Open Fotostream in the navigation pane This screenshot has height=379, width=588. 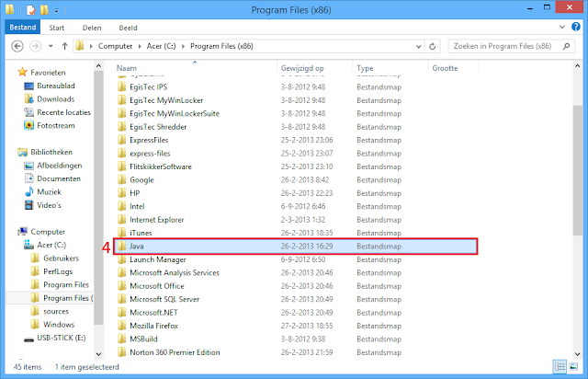tap(55, 125)
